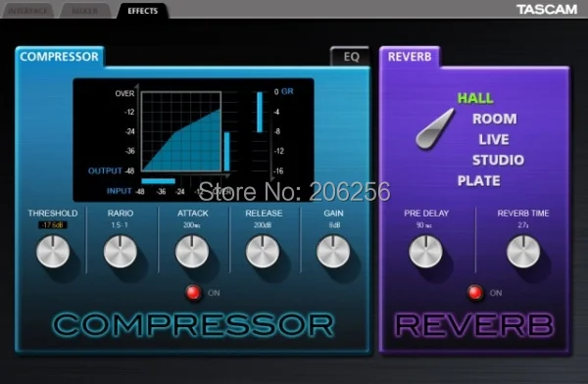Click the RELEASE label
588x384 pixels.
point(264,213)
